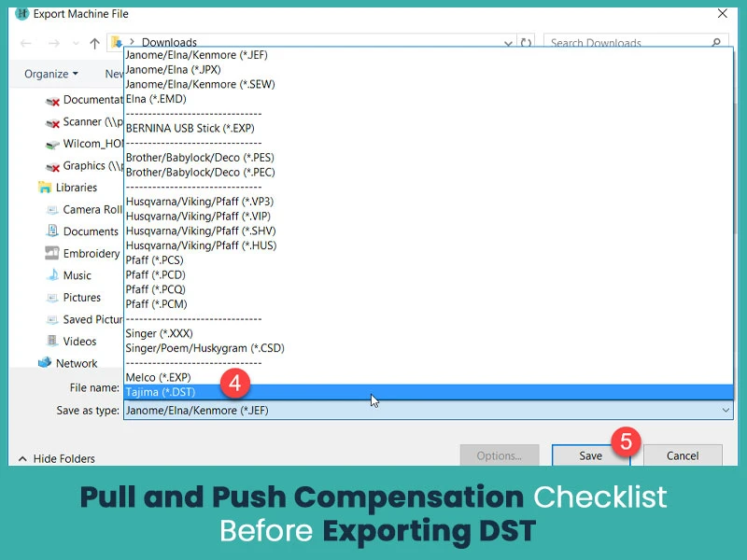Click the Search Downloads box

click(x=624, y=42)
